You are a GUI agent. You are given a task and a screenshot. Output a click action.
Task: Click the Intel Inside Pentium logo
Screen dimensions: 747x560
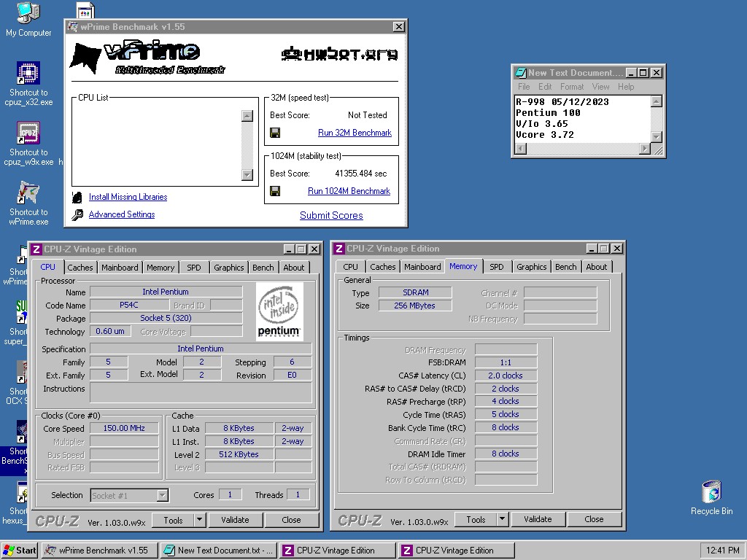(279, 311)
